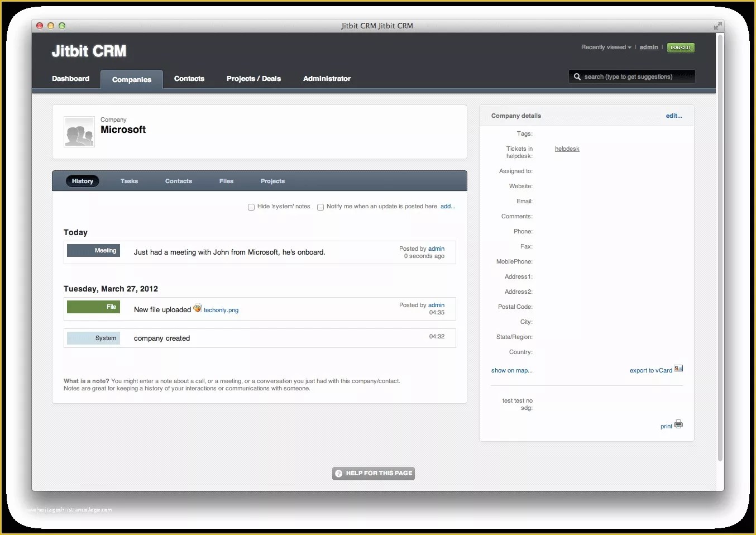The width and height of the screenshot is (756, 535).
Task: Open show on map link
Action: (511, 370)
